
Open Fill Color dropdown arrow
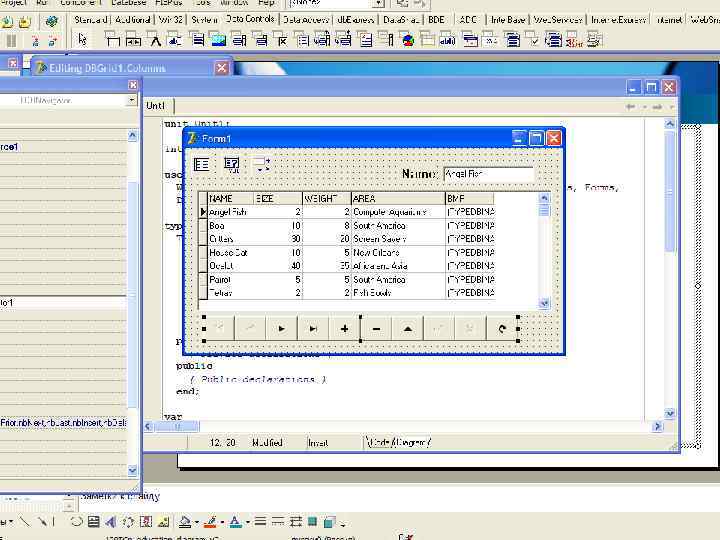[197, 522]
